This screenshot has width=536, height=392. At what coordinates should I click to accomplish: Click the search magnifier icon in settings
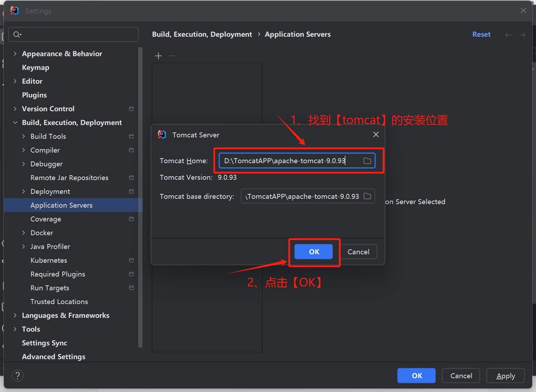[x=17, y=34]
